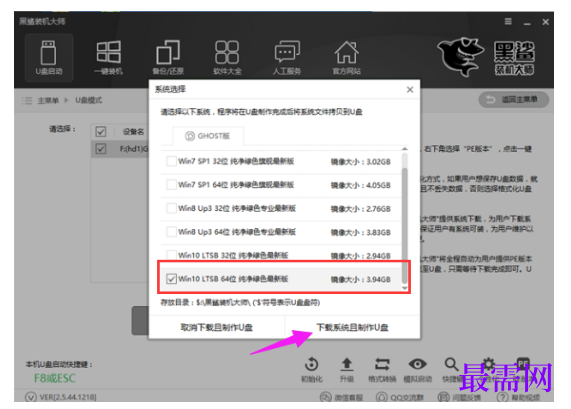
Task: Check the Win7 SP1 64位 system checkbox
Action: pyautogui.click(x=171, y=185)
